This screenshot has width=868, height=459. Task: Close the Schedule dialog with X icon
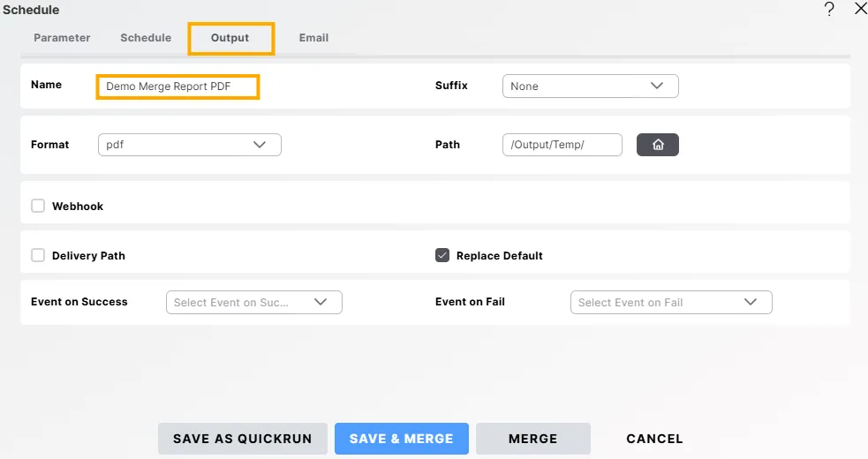(860, 10)
